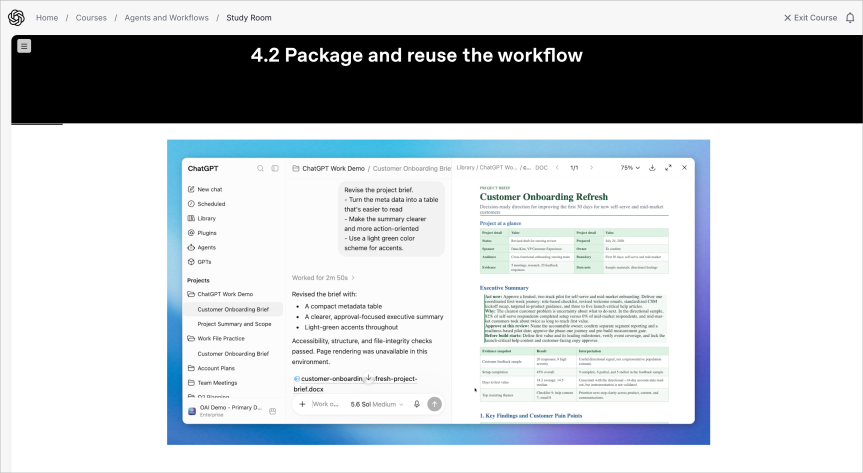Open the customer-onboarding-refresh-project-brief.docx file link

click(x=356, y=384)
